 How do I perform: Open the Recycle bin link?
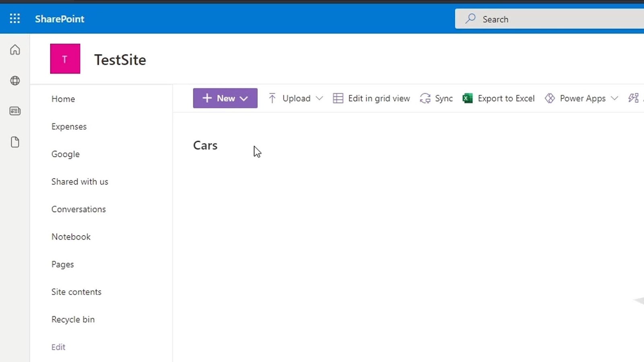tap(73, 319)
